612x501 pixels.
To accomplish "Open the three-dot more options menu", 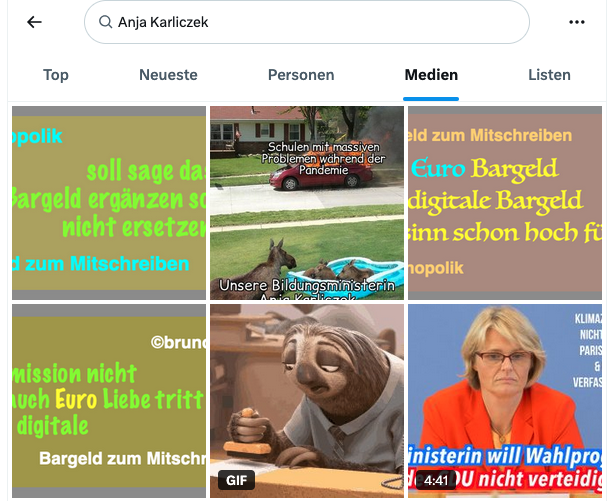I will pos(576,22).
